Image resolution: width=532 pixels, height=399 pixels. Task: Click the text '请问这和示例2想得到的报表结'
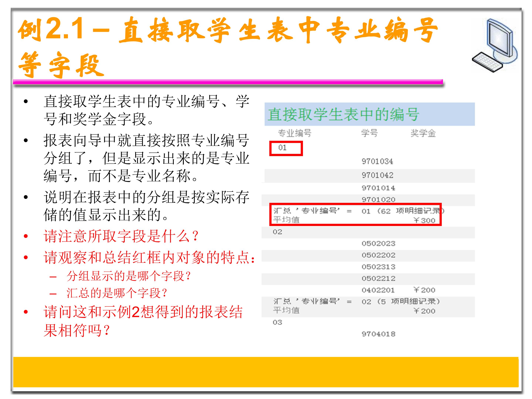pos(143,312)
